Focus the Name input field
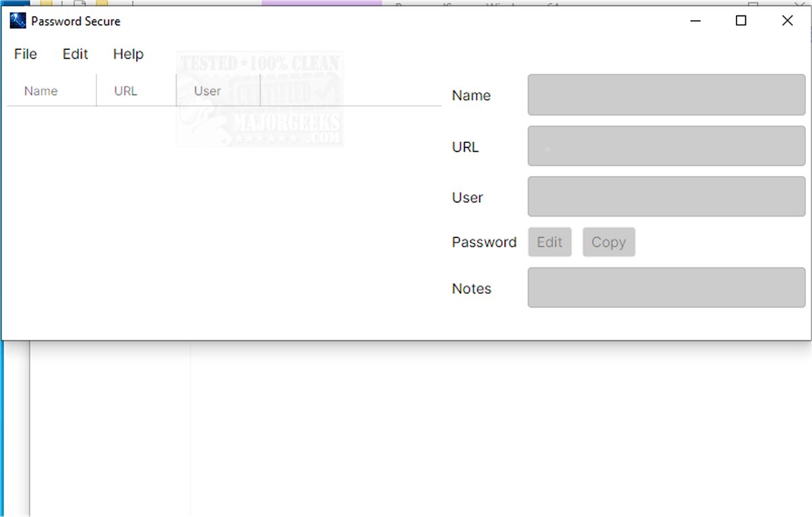Screen dimensions: 812x517 (x=666, y=95)
